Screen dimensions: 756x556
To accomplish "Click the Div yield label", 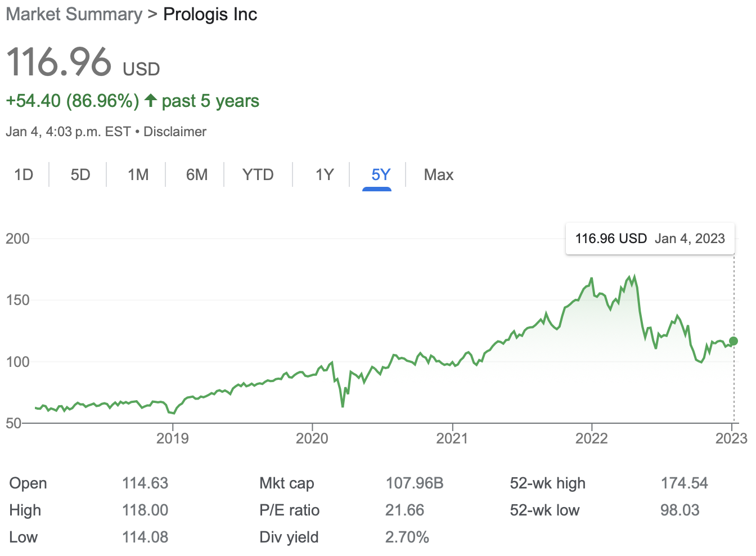I will [x=289, y=537].
